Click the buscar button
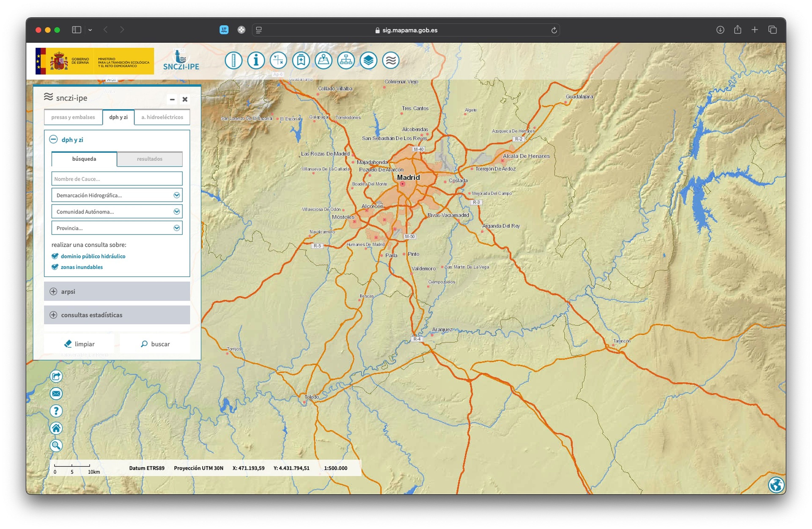812x529 pixels. pos(155,344)
